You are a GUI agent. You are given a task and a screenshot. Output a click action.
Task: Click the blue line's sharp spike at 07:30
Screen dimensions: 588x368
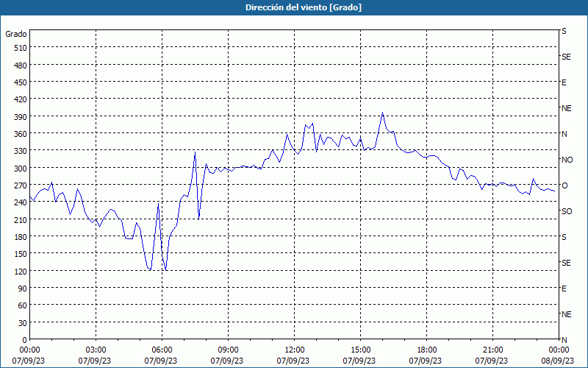(x=195, y=152)
